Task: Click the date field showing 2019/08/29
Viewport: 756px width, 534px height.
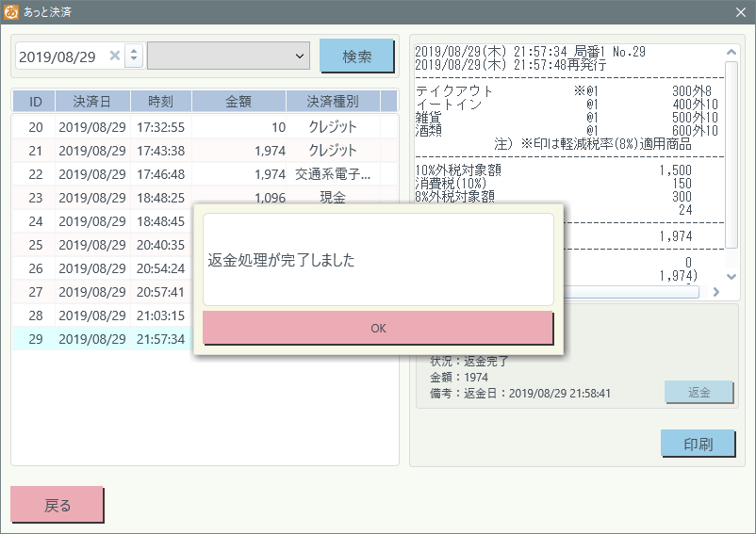Action: tap(58, 57)
